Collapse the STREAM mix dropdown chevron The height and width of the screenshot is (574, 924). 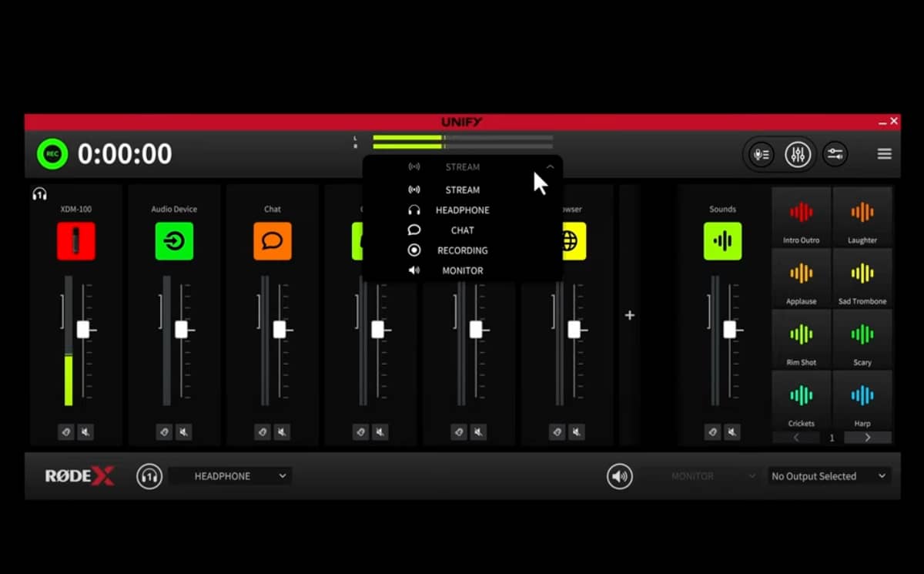(x=550, y=166)
